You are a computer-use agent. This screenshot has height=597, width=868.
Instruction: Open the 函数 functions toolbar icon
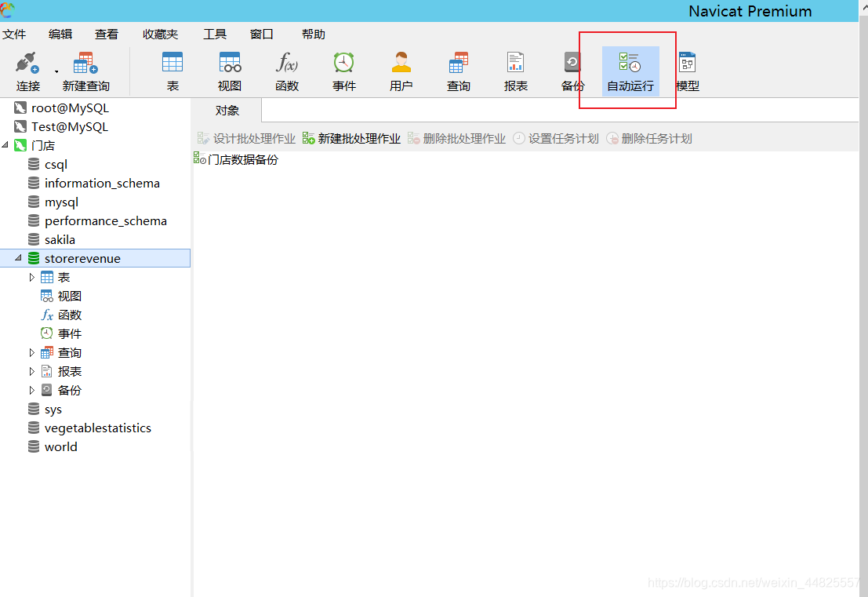(287, 72)
